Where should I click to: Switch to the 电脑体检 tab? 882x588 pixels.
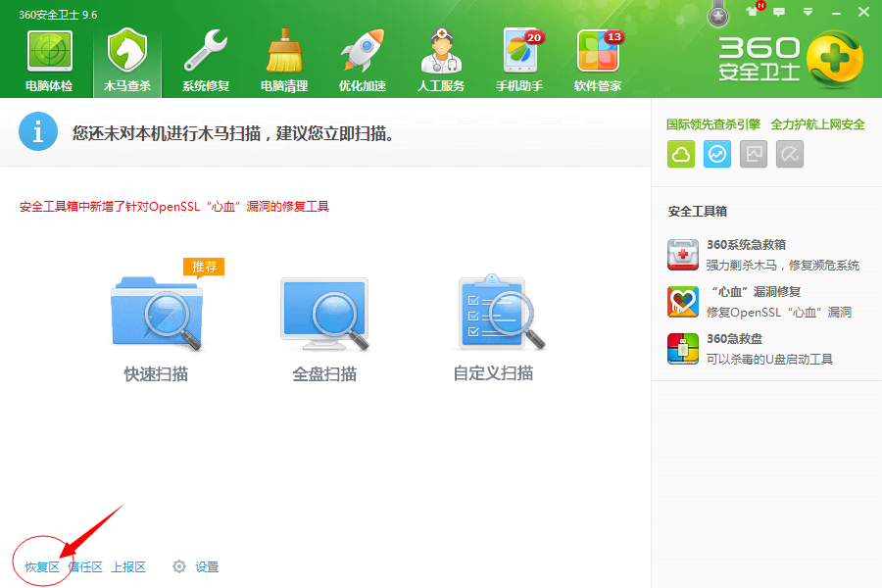49,60
